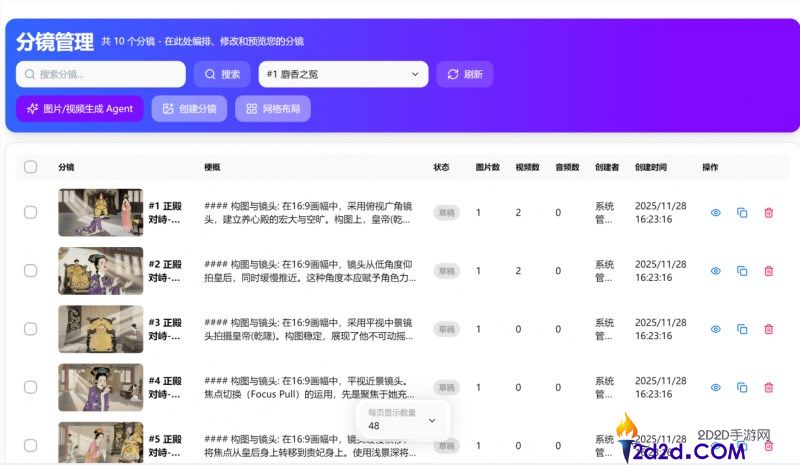The height and width of the screenshot is (465, 800).
Task: Click the 搜索 button
Action: tap(222, 75)
